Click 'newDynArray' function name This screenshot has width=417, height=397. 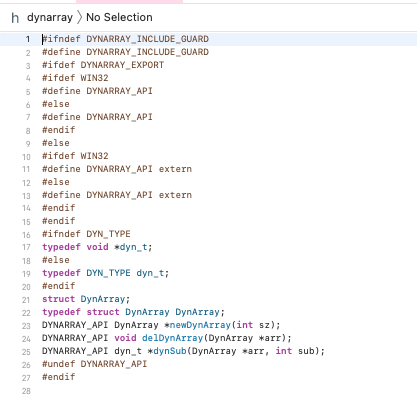point(200,325)
